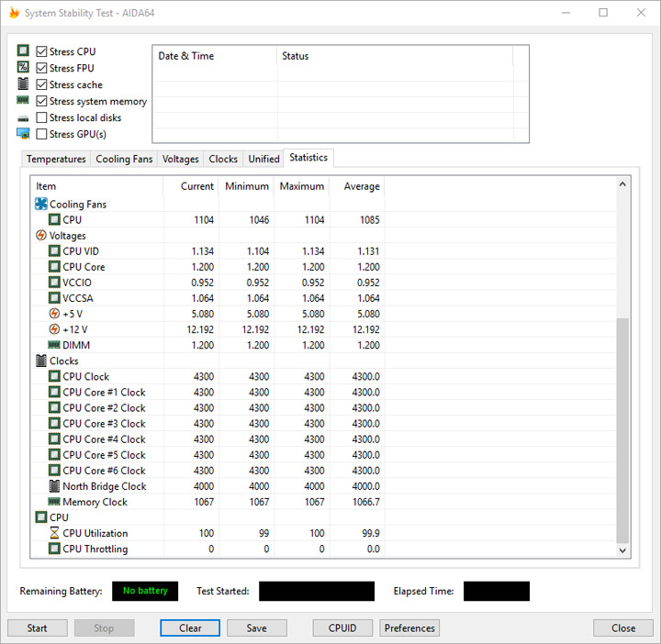Viewport: 661px width, 644px height.
Task: Click the Date & Time log column header
Action: pyautogui.click(x=215, y=56)
